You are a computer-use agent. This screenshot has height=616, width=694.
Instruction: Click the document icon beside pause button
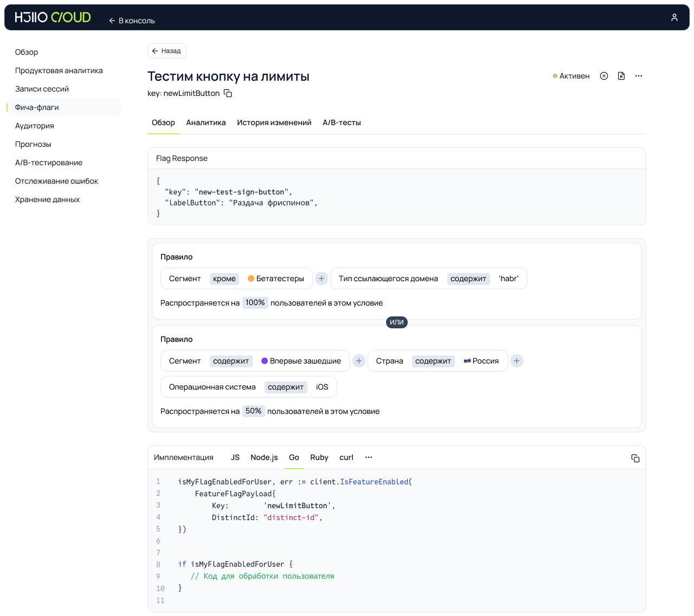[x=621, y=76]
